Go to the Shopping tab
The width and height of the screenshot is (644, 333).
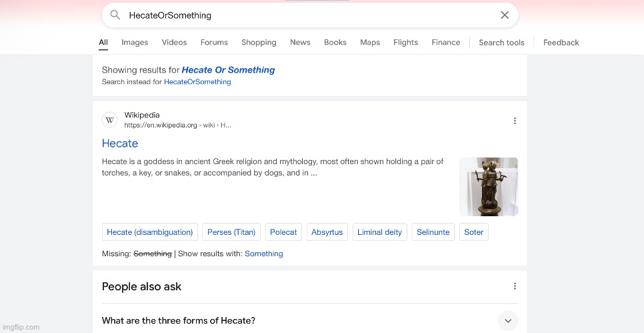pyautogui.click(x=259, y=42)
